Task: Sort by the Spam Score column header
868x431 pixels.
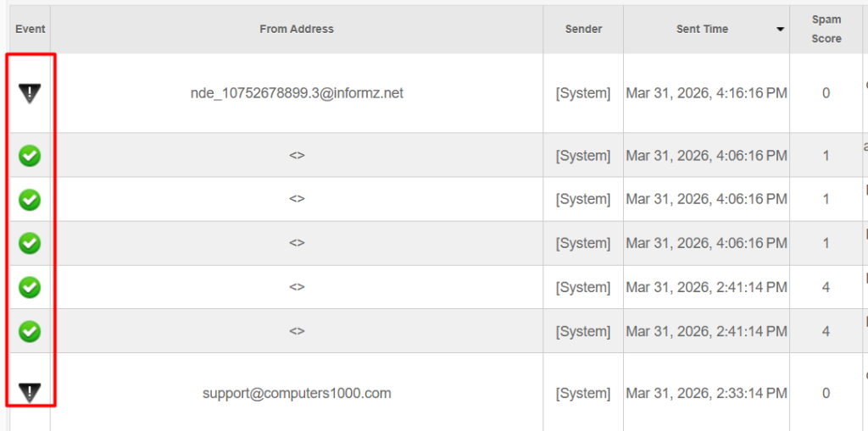Action: [x=826, y=29]
